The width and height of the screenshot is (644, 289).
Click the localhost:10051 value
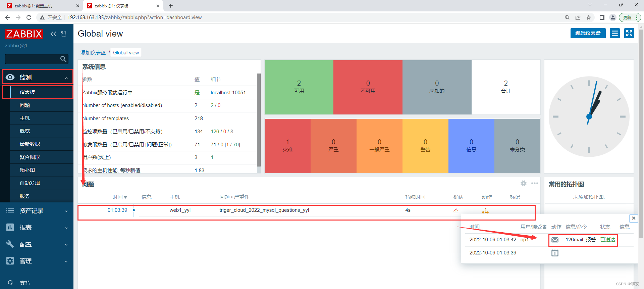(x=228, y=93)
